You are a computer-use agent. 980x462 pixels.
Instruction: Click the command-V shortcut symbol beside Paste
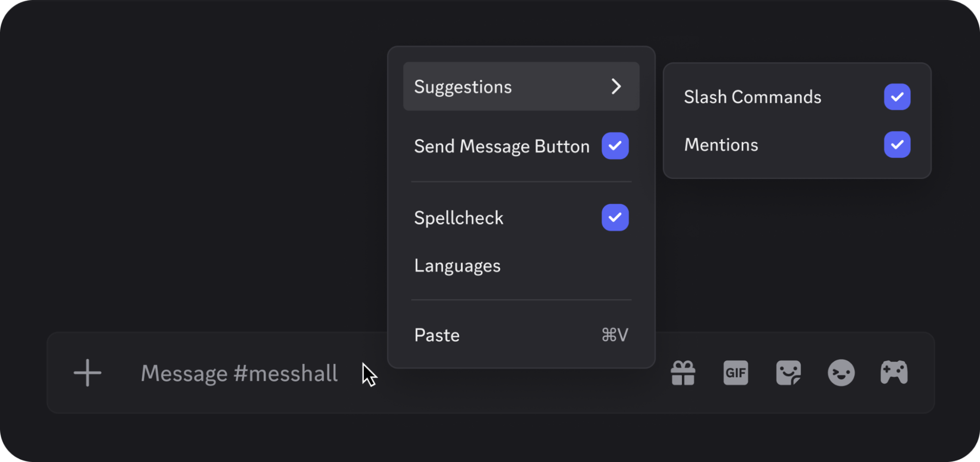tap(613, 335)
